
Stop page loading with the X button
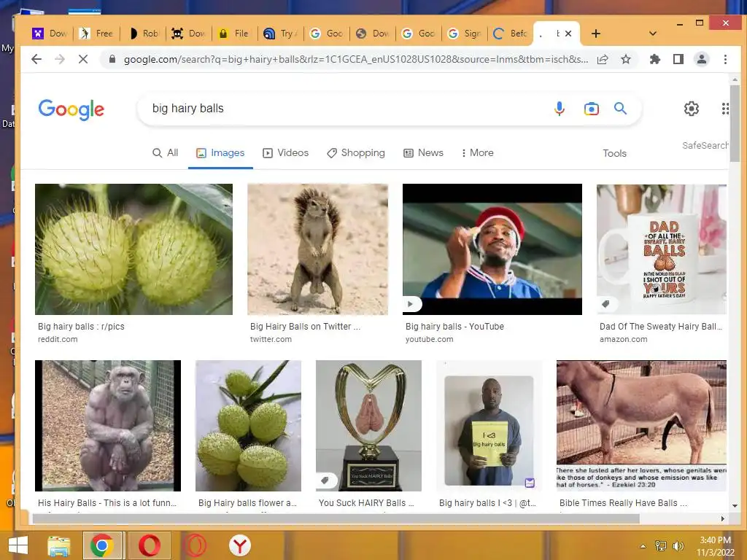pos(83,59)
